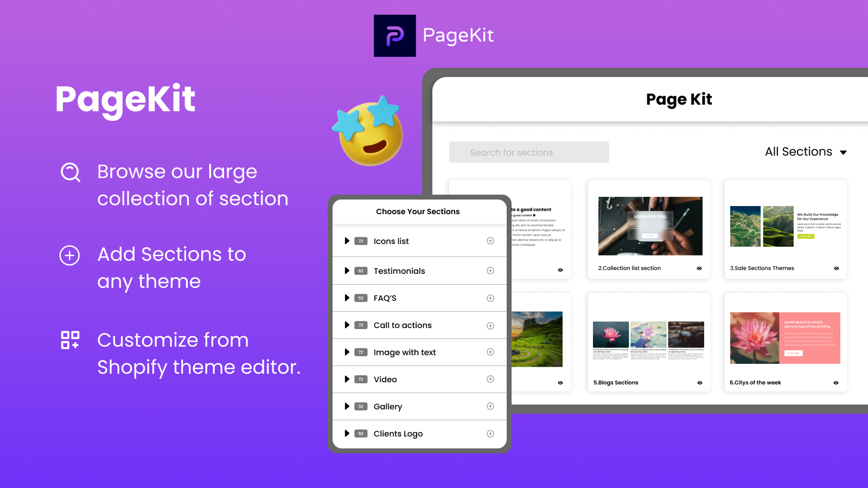Click the 72 count badge beside Icons list
Viewport: 868px width, 488px height.
[x=361, y=241]
